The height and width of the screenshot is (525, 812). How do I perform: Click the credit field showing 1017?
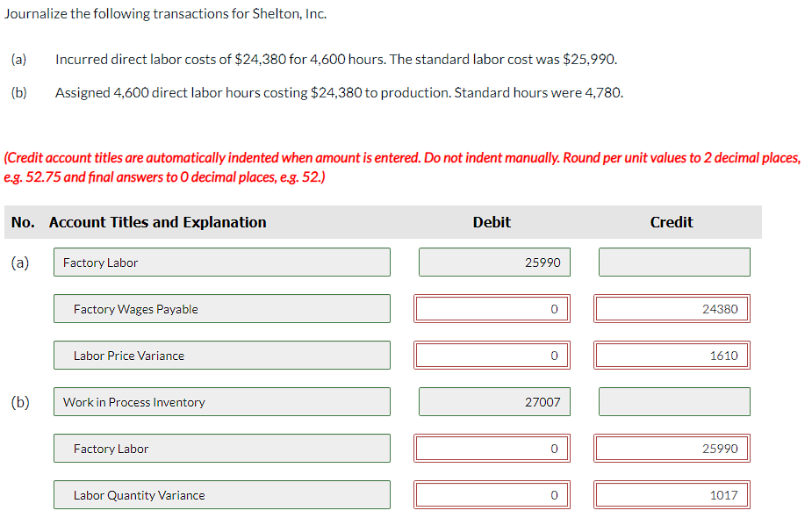[x=672, y=495]
